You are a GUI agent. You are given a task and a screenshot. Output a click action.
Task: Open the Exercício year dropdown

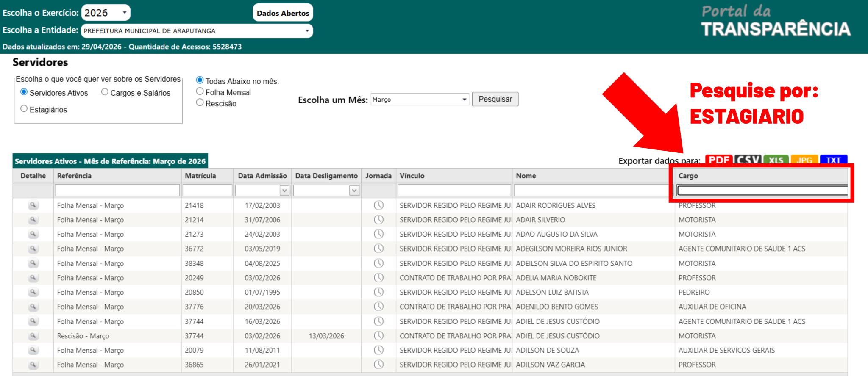[x=106, y=13]
